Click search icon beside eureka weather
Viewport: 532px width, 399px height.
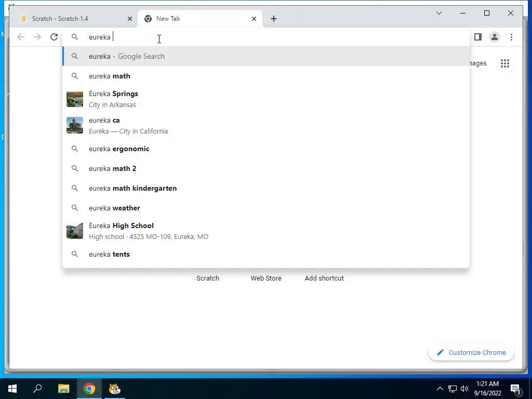pos(75,208)
